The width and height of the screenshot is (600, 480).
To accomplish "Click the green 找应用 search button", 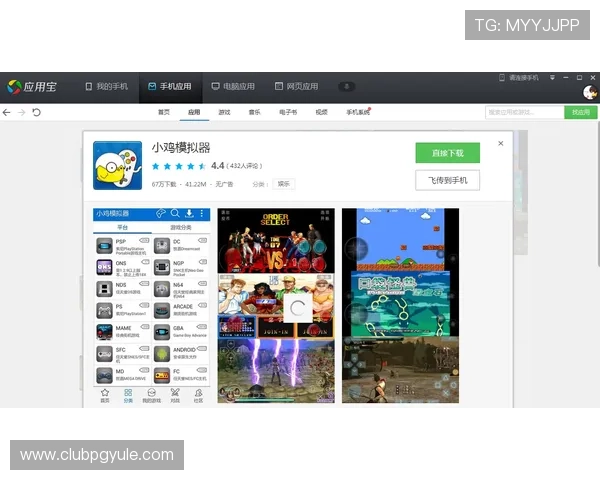I will tap(580, 113).
